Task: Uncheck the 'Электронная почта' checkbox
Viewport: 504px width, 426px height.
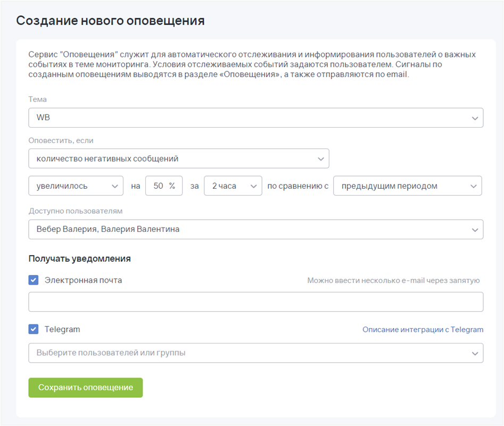Action: pos(34,280)
